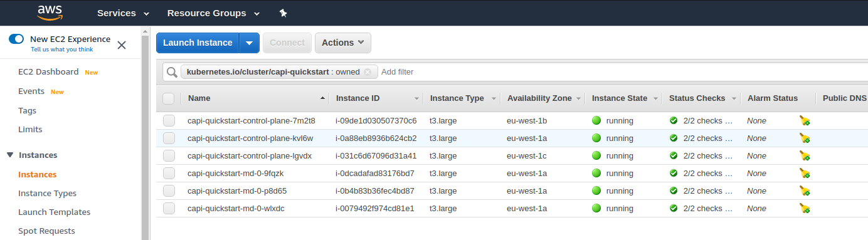The width and height of the screenshot is (868, 240).
Task: Open Status Checks column filter arrow
Action: pyautogui.click(x=733, y=99)
